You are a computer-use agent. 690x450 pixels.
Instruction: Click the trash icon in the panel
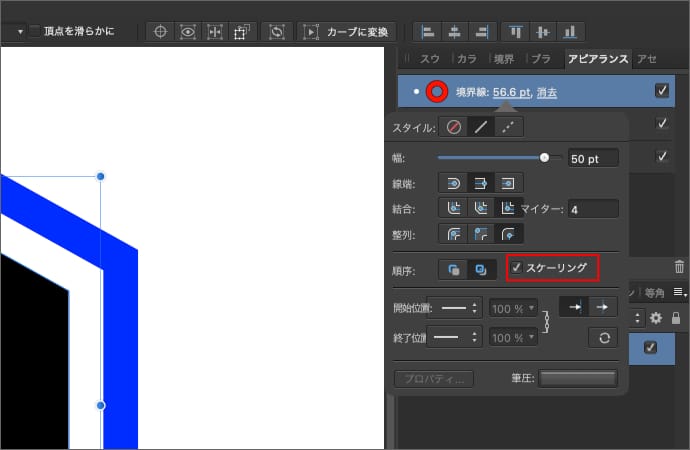click(679, 267)
